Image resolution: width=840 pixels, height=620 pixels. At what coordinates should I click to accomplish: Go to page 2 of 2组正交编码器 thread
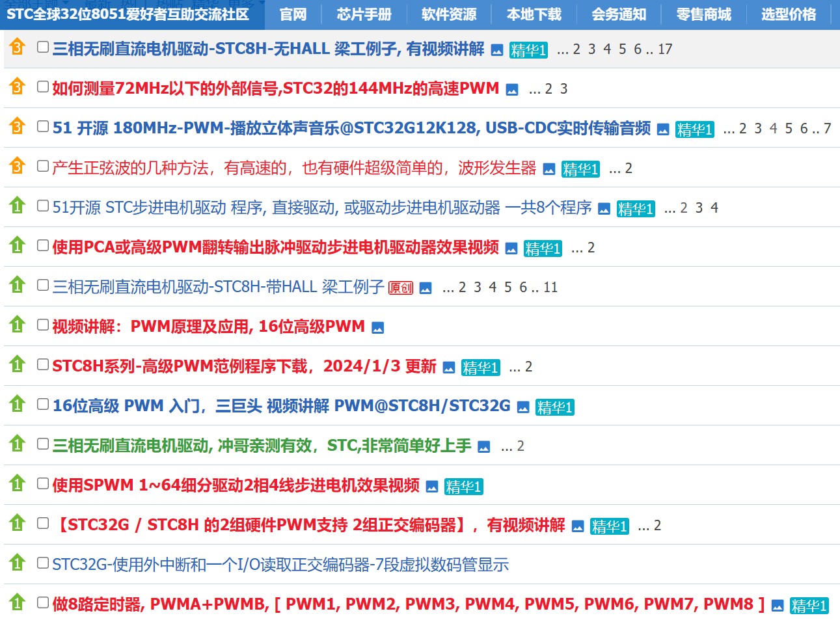(657, 526)
